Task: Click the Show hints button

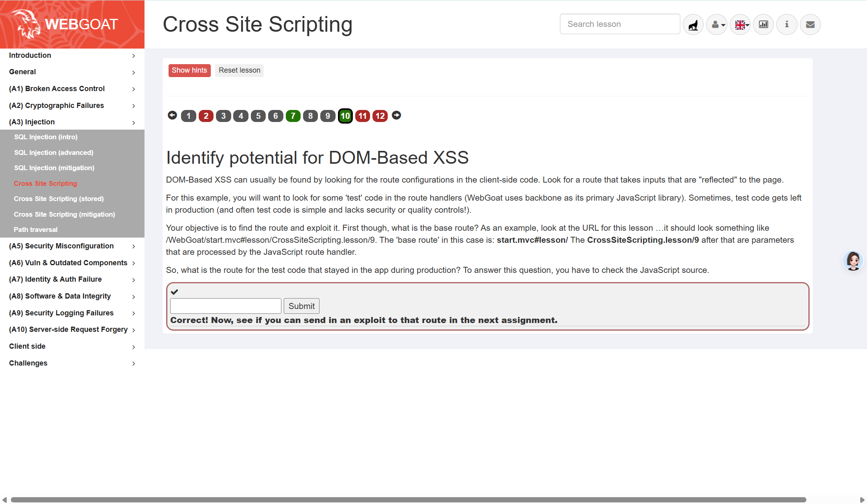Action: [x=189, y=70]
